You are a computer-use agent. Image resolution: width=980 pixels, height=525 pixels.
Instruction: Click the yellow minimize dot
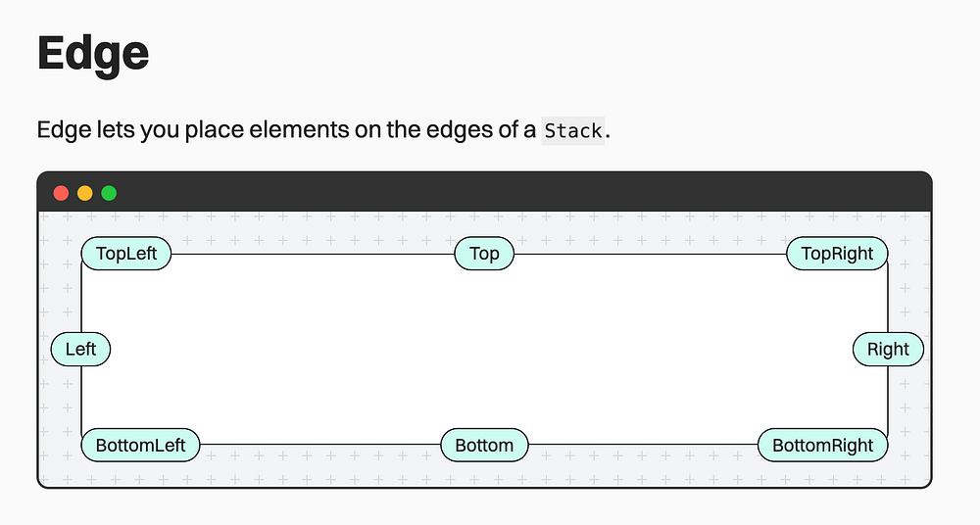tap(84, 193)
